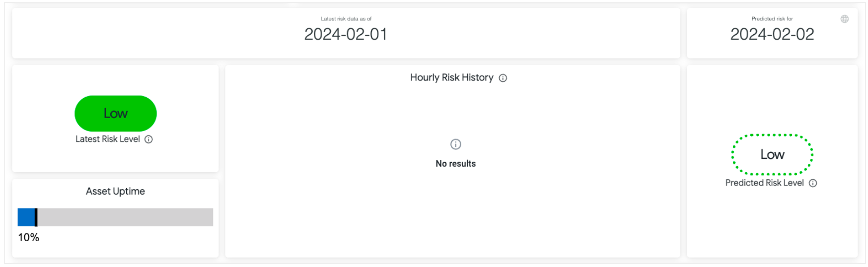Click the 'Latest risk data as of' label

point(346,19)
